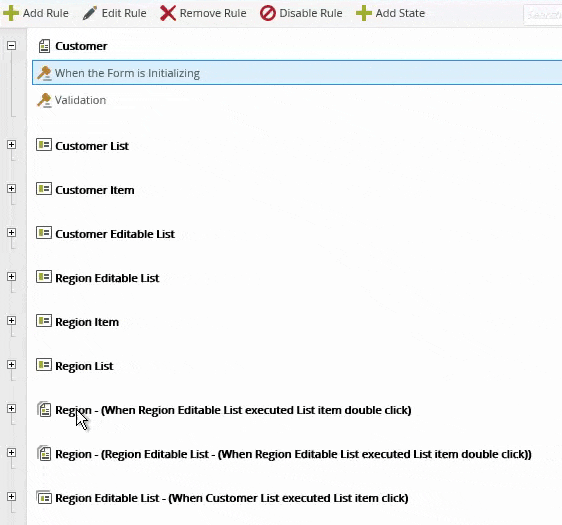Select Region Editable List - (When Customer List executed List item click)
The image size is (562, 525).
tap(232, 498)
